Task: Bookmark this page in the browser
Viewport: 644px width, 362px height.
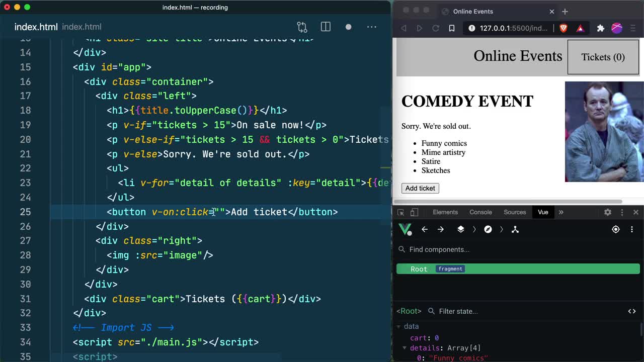Action: point(452,28)
